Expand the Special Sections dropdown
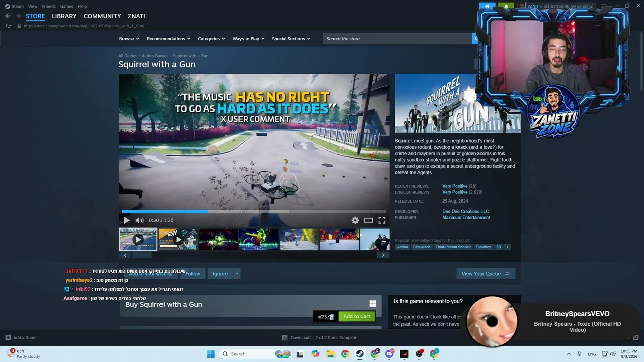The image size is (644, 362). (x=291, y=39)
